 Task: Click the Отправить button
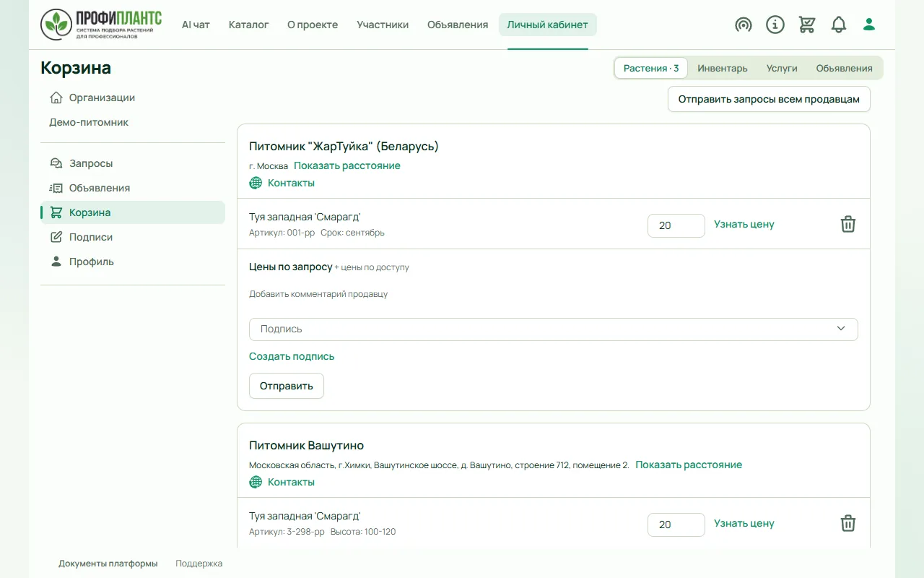click(287, 386)
